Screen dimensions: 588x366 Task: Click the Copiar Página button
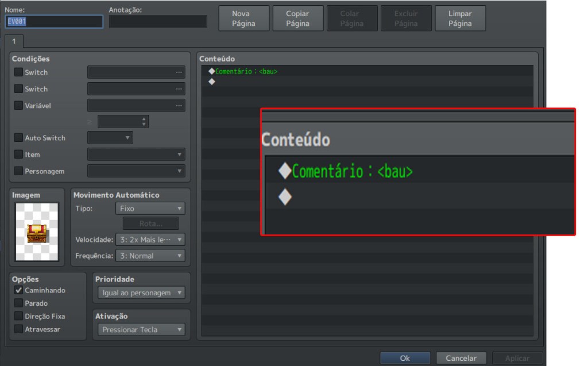coord(298,18)
